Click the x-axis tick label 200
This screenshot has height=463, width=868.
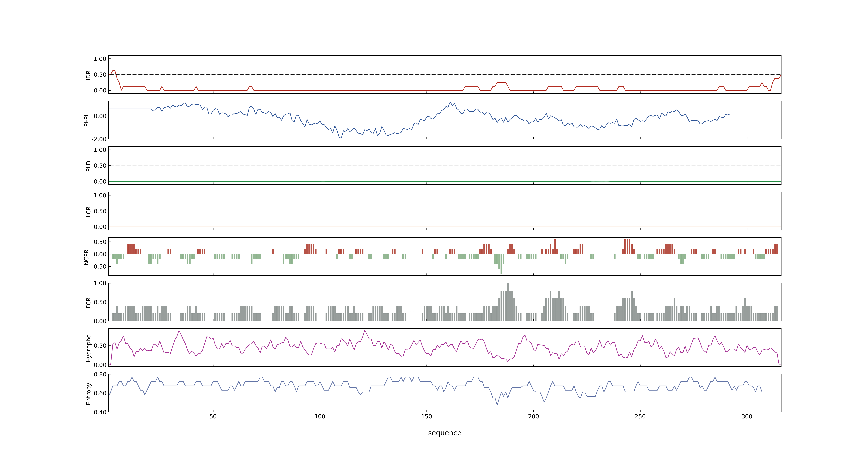[533, 416]
